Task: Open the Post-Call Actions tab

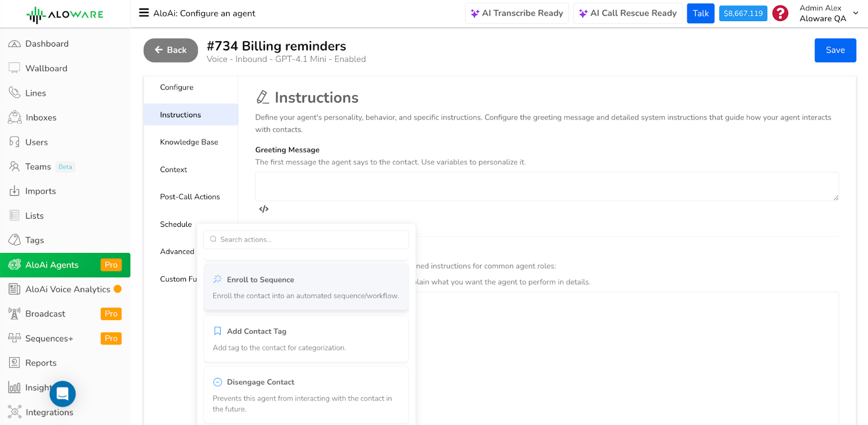Action: coord(190,197)
